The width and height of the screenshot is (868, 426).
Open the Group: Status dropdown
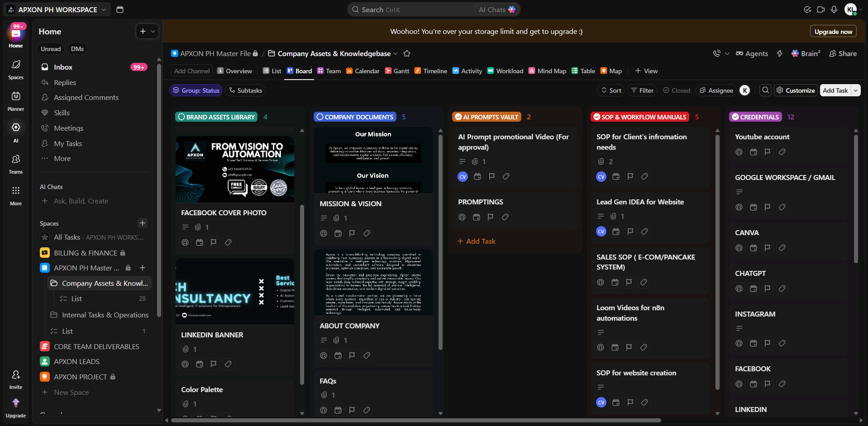pos(196,90)
